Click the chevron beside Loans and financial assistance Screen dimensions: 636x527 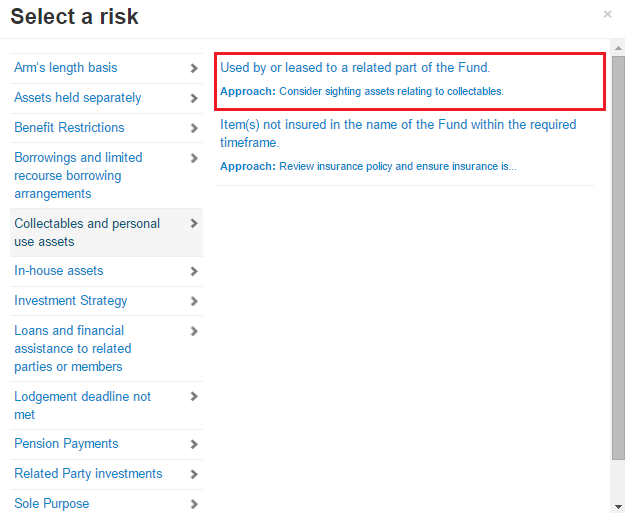coord(194,332)
